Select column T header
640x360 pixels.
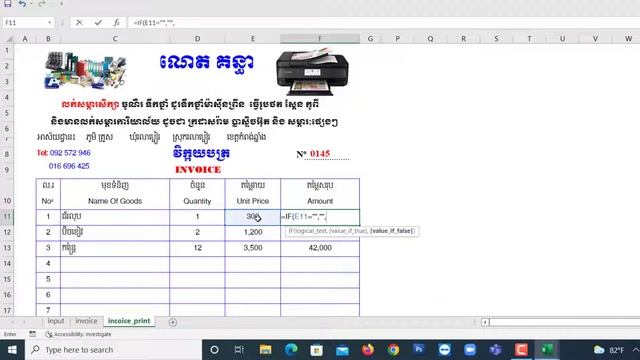pyautogui.click(x=529, y=39)
